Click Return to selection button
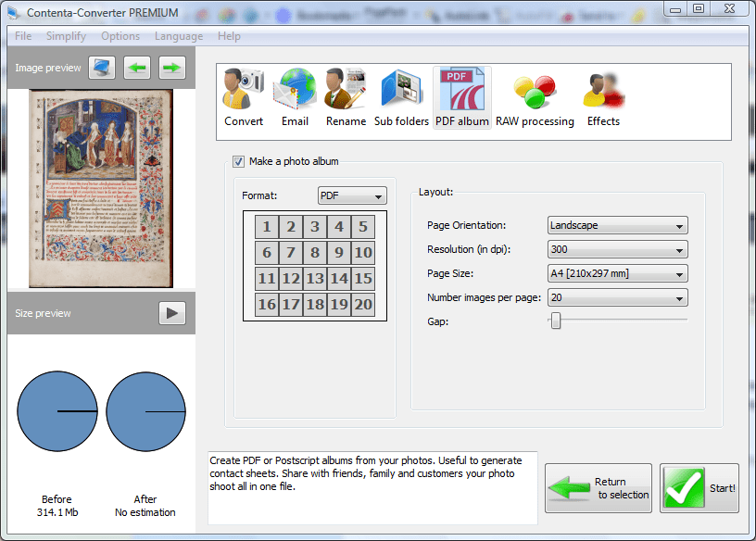 [598, 488]
